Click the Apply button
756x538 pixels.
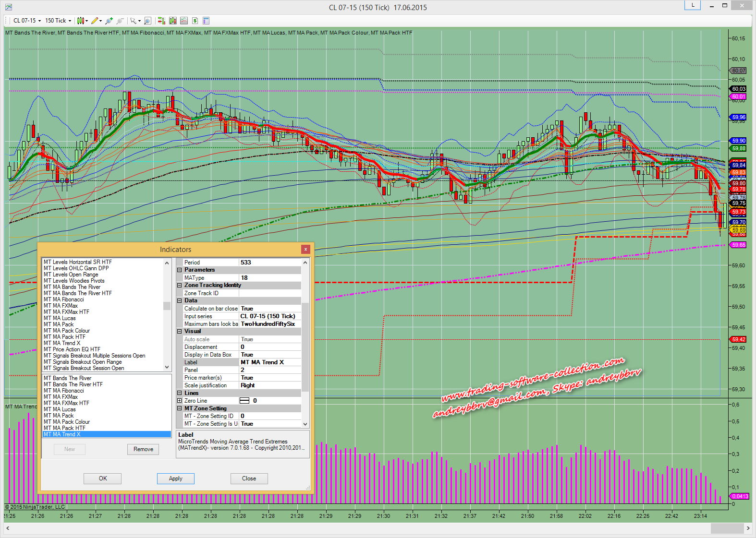coord(175,478)
